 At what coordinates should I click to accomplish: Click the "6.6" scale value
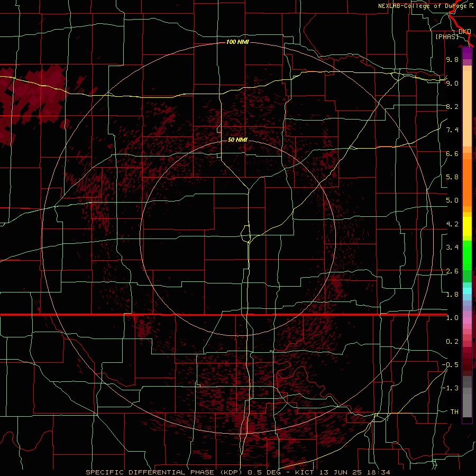[x=452, y=153]
